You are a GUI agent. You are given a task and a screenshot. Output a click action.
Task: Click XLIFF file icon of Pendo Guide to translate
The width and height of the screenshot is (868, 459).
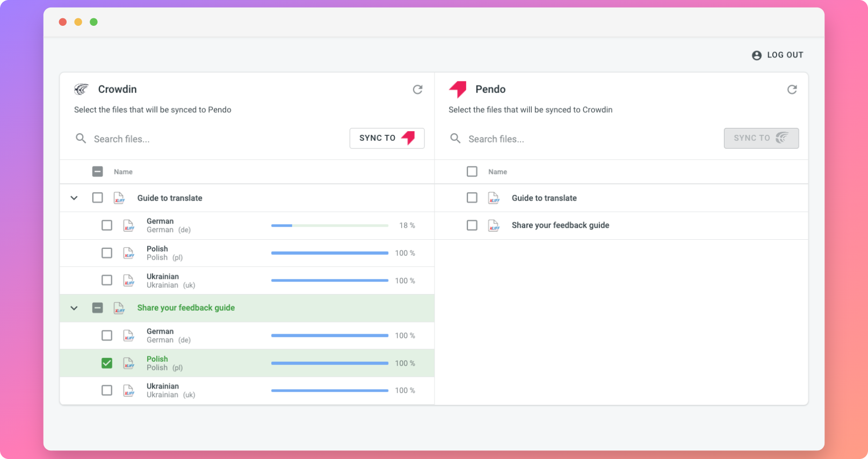click(493, 198)
